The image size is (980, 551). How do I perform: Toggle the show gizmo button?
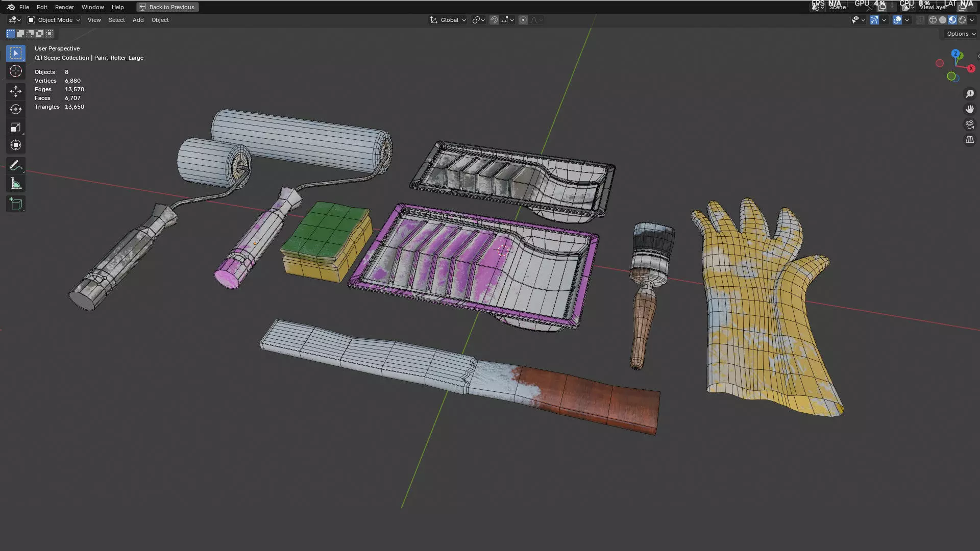(874, 20)
